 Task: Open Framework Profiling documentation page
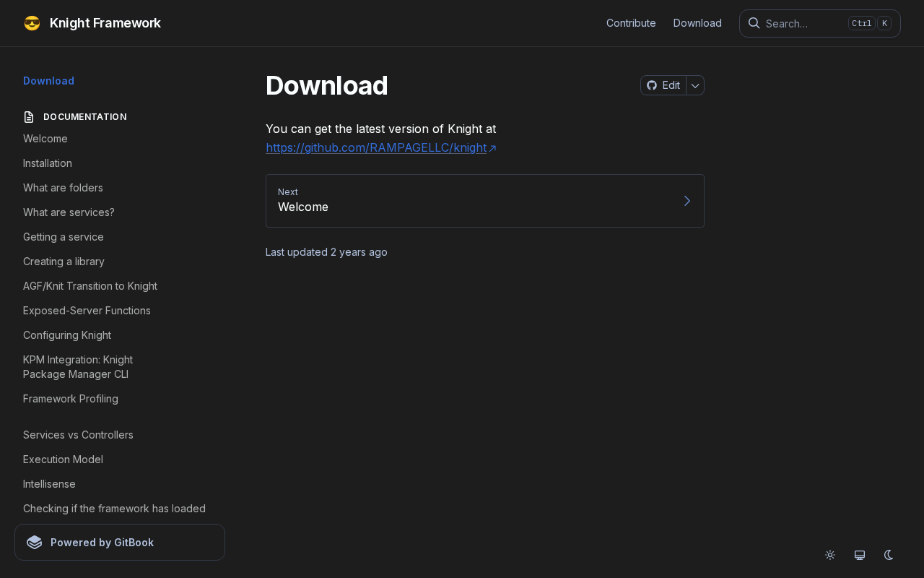tap(71, 399)
